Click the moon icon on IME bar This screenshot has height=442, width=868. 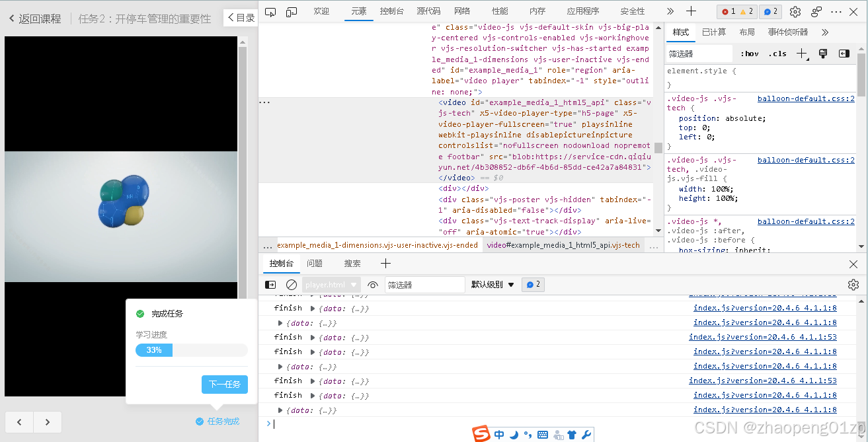point(514,435)
